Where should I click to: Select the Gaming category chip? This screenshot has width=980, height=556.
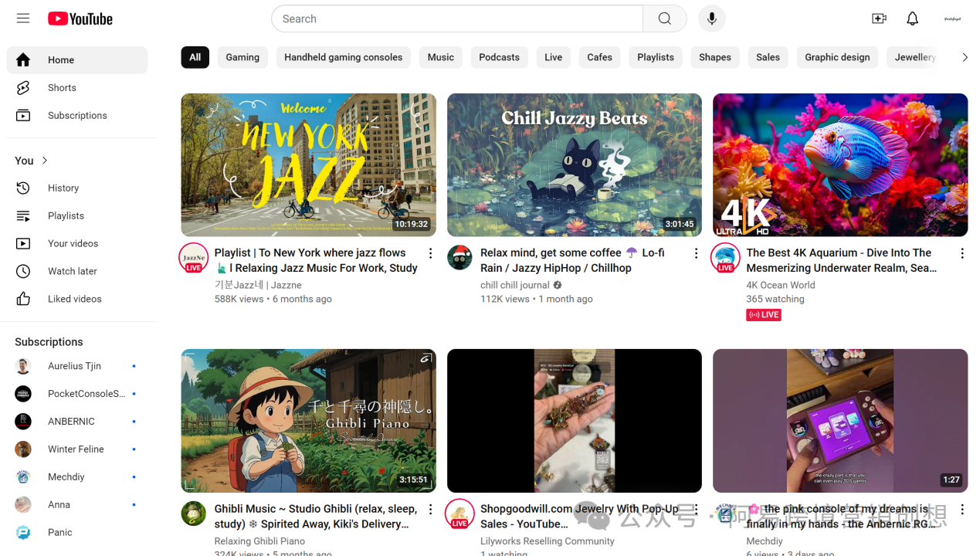[x=242, y=57]
